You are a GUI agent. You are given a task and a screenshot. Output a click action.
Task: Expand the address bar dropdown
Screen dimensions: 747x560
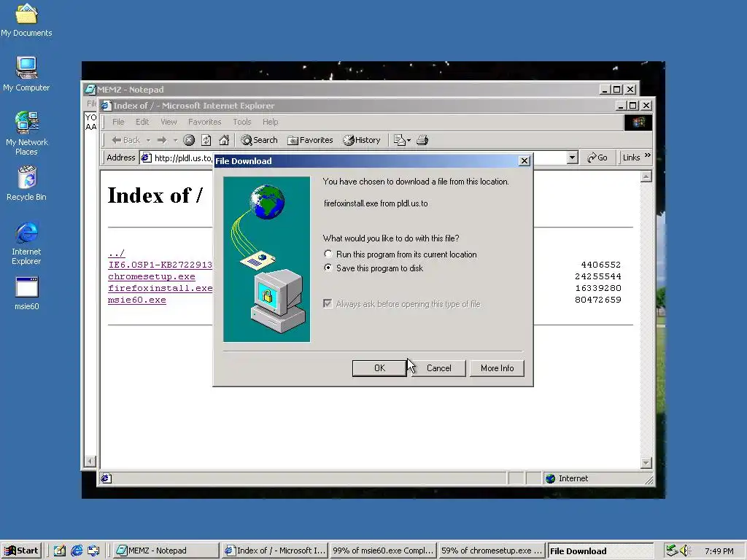573,157
